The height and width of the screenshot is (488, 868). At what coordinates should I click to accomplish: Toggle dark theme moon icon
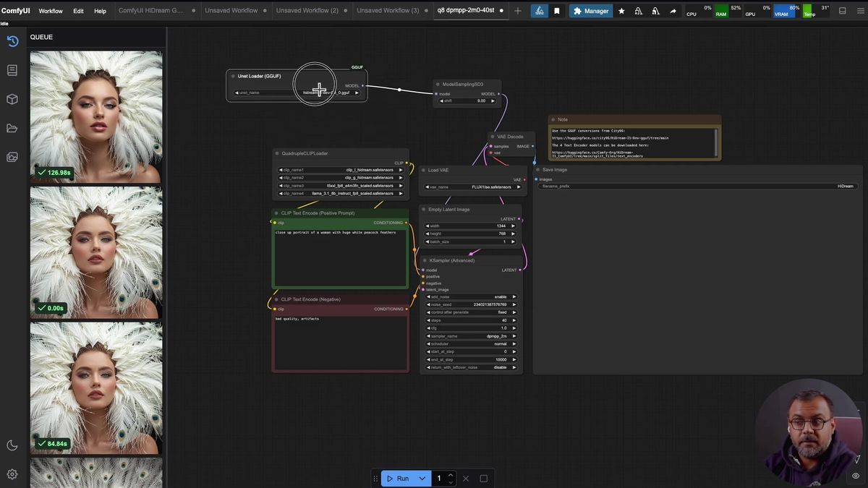click(x=12, y=445)
